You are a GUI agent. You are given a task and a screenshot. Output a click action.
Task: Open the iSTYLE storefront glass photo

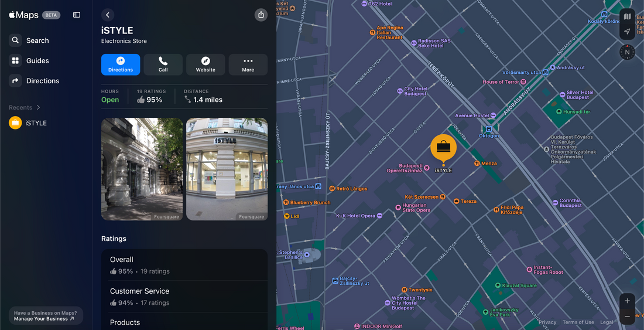tap(227, 169)
